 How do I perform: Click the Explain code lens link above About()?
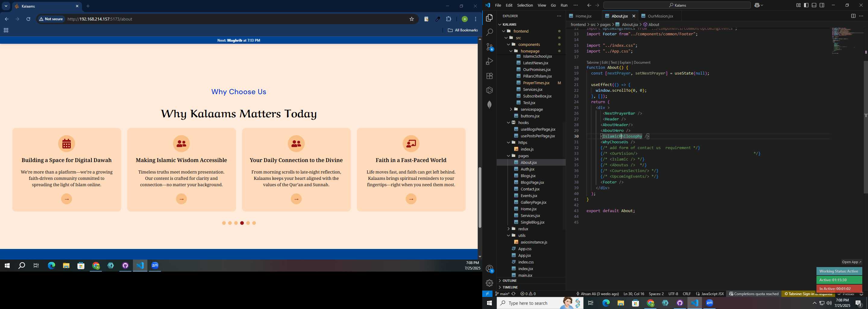tap(625, 62)
